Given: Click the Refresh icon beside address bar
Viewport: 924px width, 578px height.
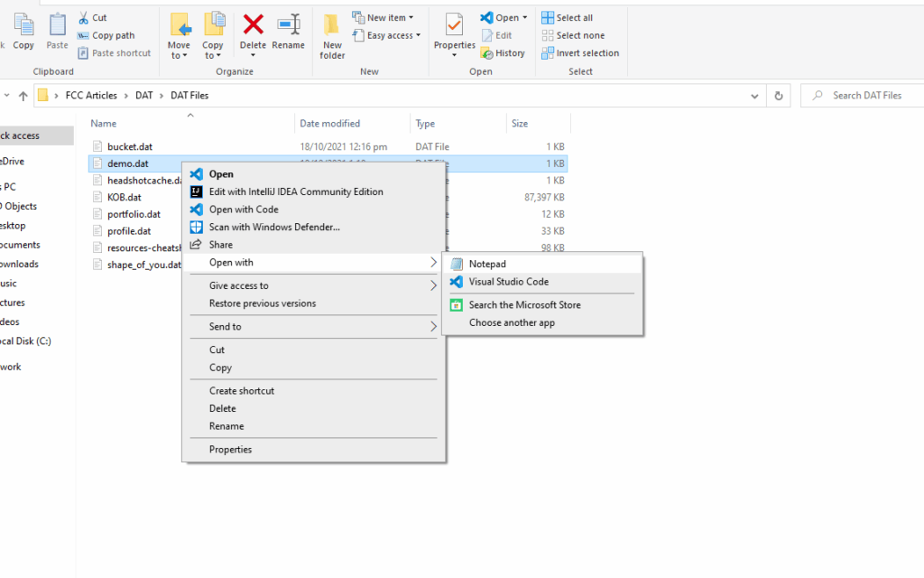Looking at the screenshot, I should coord(778,95).
